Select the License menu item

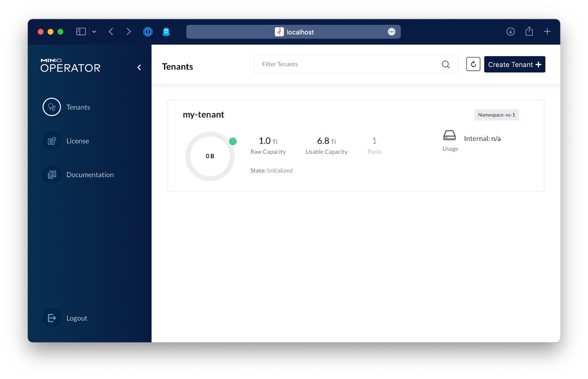point(78,141)
